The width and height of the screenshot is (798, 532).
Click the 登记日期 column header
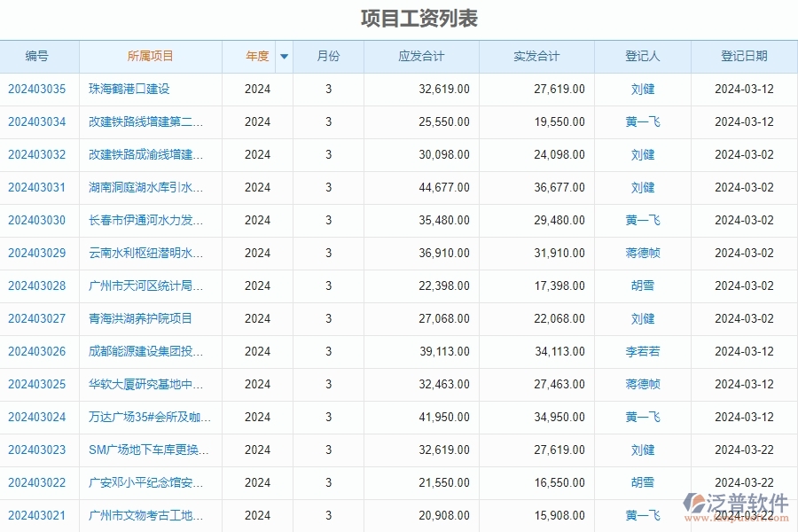pos(744,56)
